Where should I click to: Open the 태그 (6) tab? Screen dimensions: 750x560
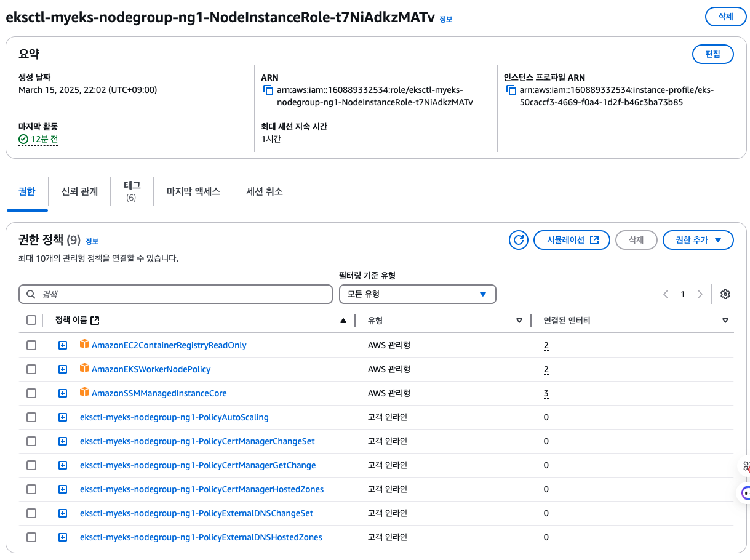(132, 191)
